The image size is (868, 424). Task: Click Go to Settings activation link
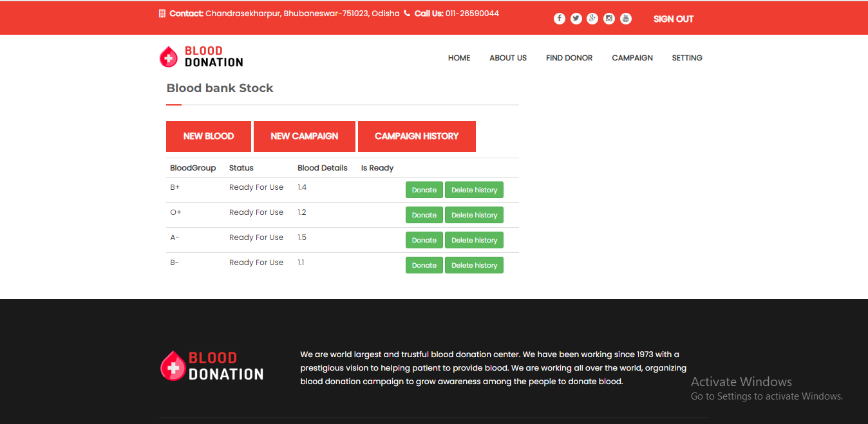[x=766, y=396]
